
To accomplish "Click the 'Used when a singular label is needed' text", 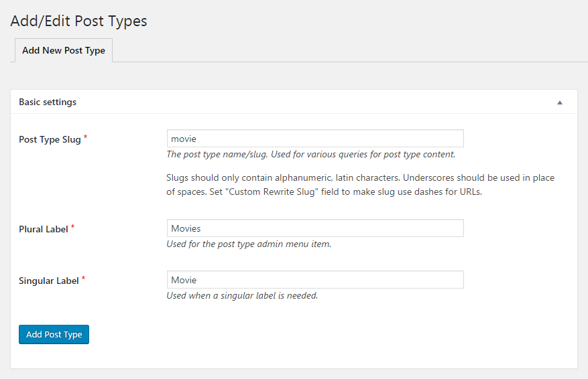I will (x=242, y=295).
